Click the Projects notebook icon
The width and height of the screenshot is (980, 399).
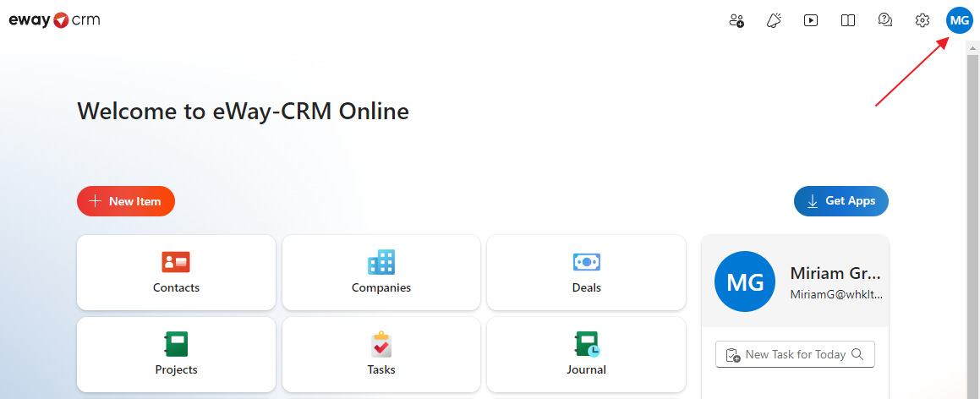[176, 344]
